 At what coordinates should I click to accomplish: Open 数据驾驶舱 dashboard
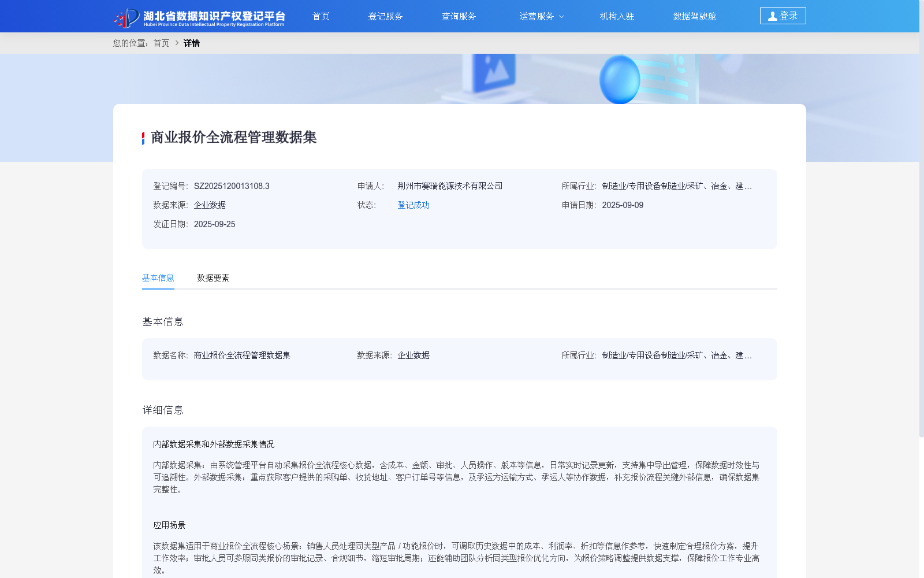point(694,16)
